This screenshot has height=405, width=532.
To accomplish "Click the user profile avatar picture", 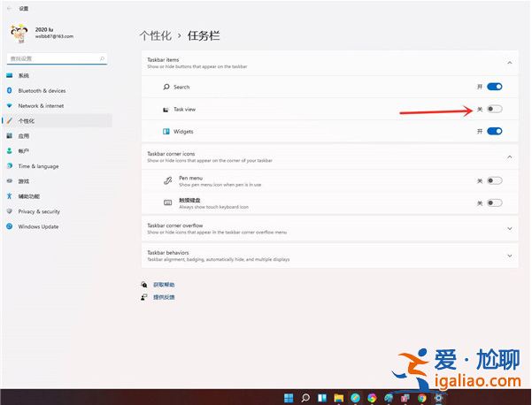I will pyautogui.click(x=19, y=34).
